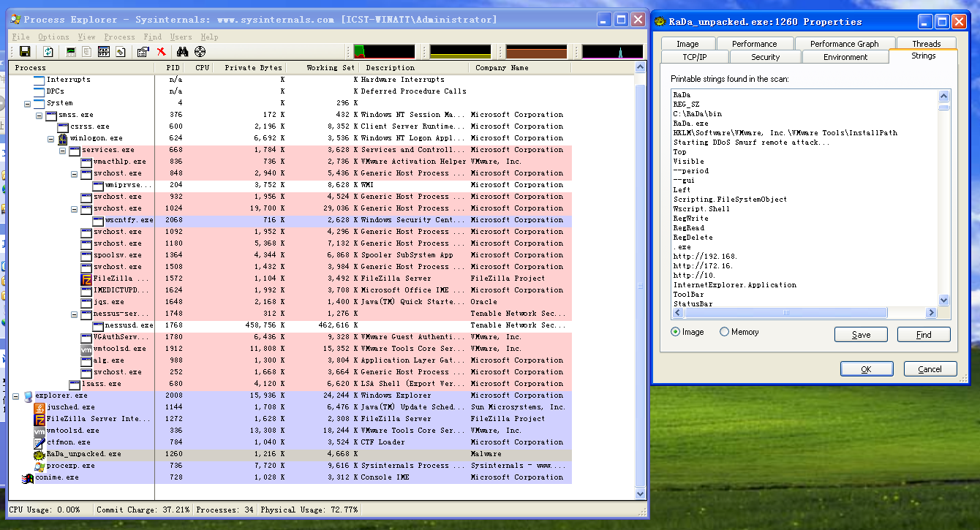
Task: Toggle the lower pane toolbar icon
Action: coord(103,51)
